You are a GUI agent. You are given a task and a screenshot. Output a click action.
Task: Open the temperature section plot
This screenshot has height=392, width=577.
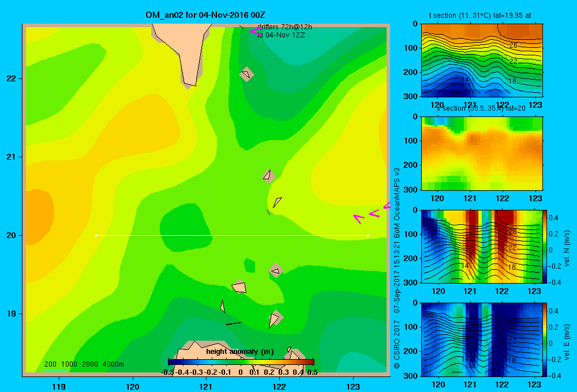point(482,61)
